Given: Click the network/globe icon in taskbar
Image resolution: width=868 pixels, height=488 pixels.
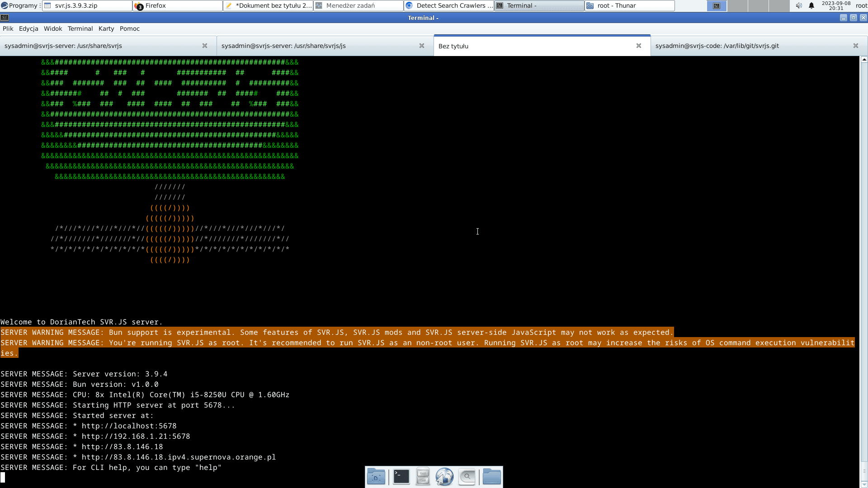Looking at the screenshot, I should 445,477.
